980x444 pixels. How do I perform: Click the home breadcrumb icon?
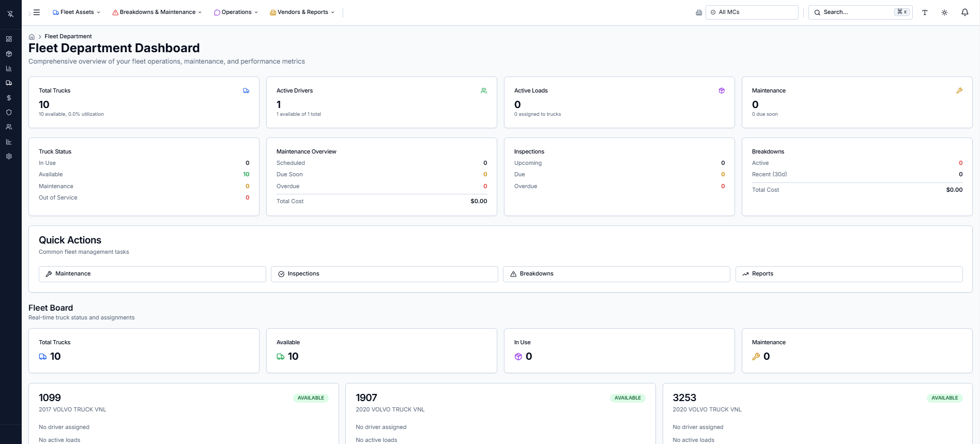(32, 37)
